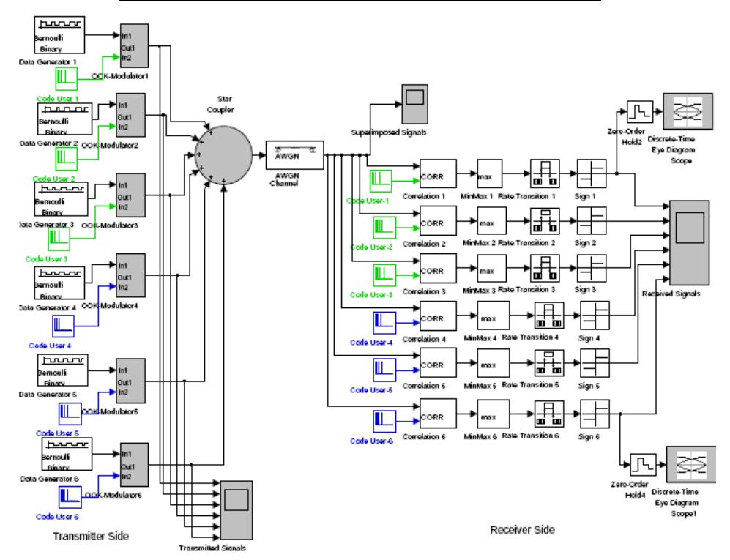Open the Superimposed Signals scope
The image size is (730, 560).
pos(414,104)
